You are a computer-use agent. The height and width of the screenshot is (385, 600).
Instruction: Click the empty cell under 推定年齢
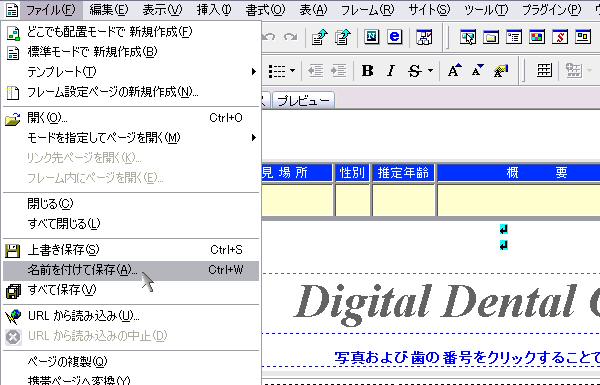[x=404, y=199]
